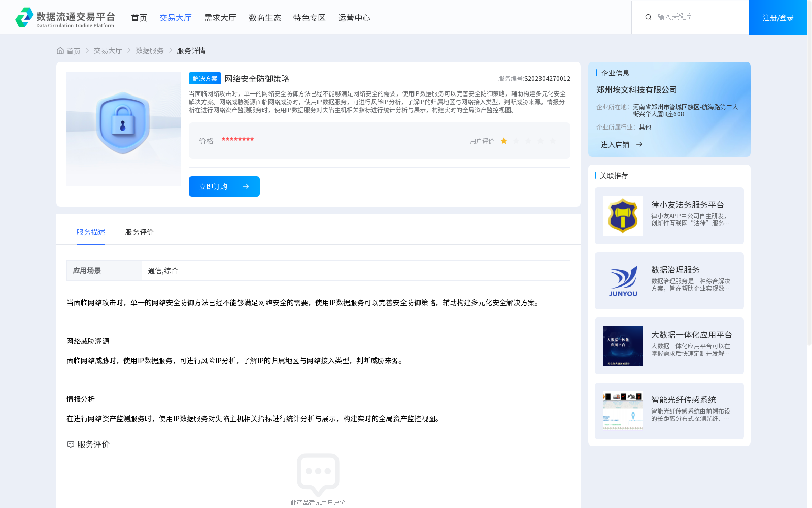Click the fourth rating star

point(540,141)
